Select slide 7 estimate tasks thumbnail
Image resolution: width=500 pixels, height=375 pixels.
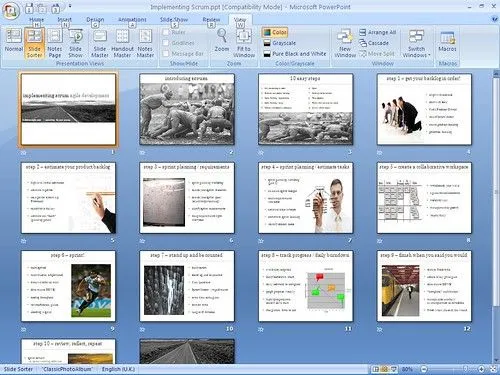306,198
